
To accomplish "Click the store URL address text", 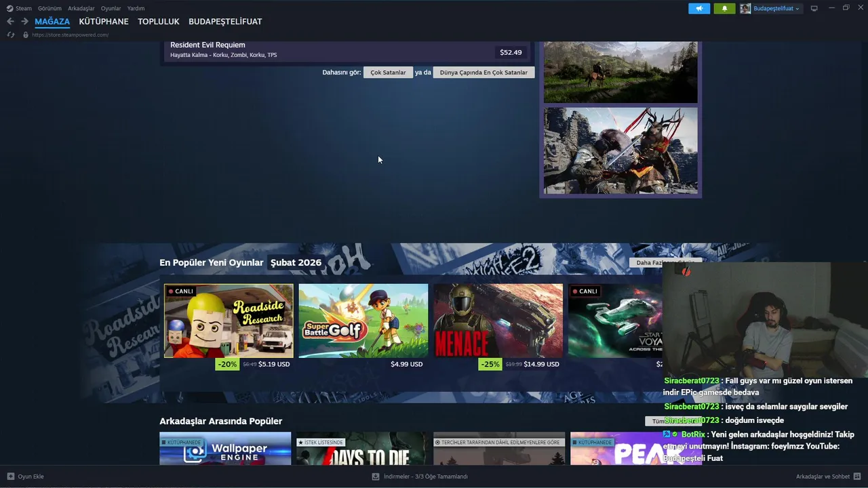I will pos(70,35).
